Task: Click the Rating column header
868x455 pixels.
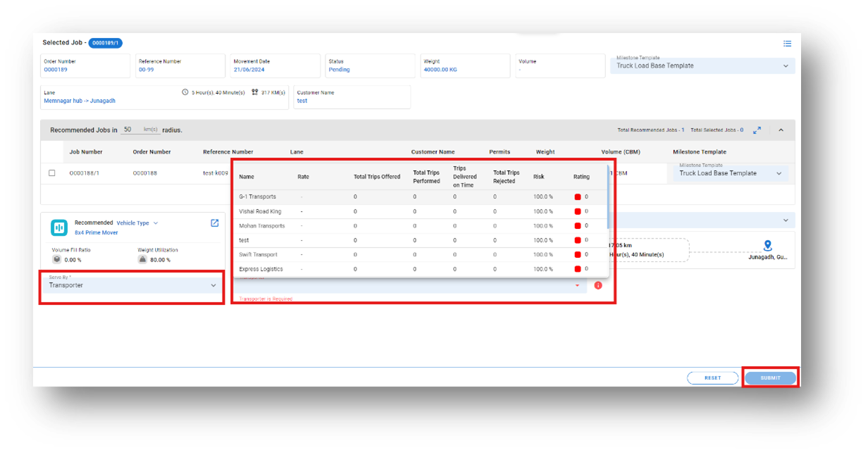Action: 581,177
